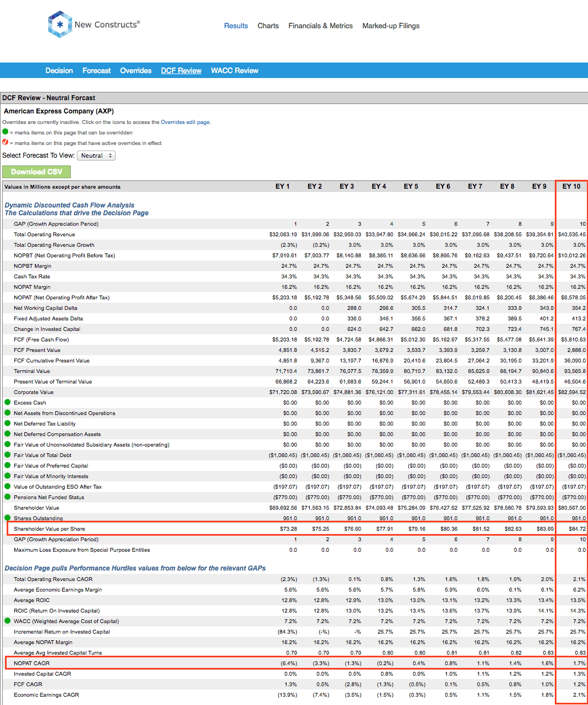Open WACC Review page
Image resolution: width=588 pixels, height=705 pixels.
pos(235,70)
